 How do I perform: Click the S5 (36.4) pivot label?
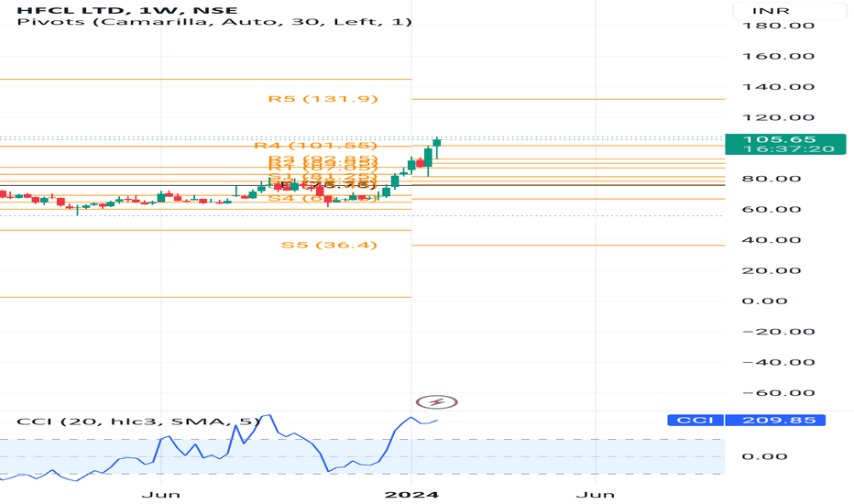pos(329,245)
